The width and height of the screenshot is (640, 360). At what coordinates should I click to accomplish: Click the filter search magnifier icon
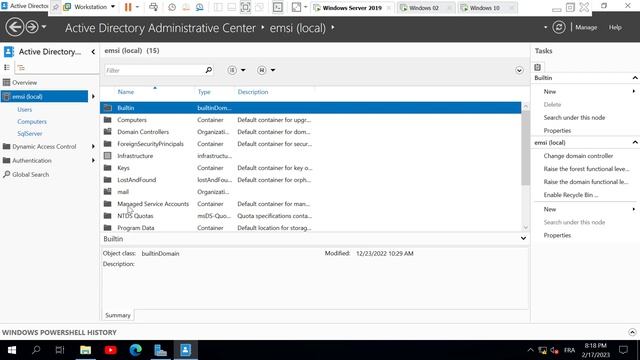pyautogui.click(x=209, y=70)
